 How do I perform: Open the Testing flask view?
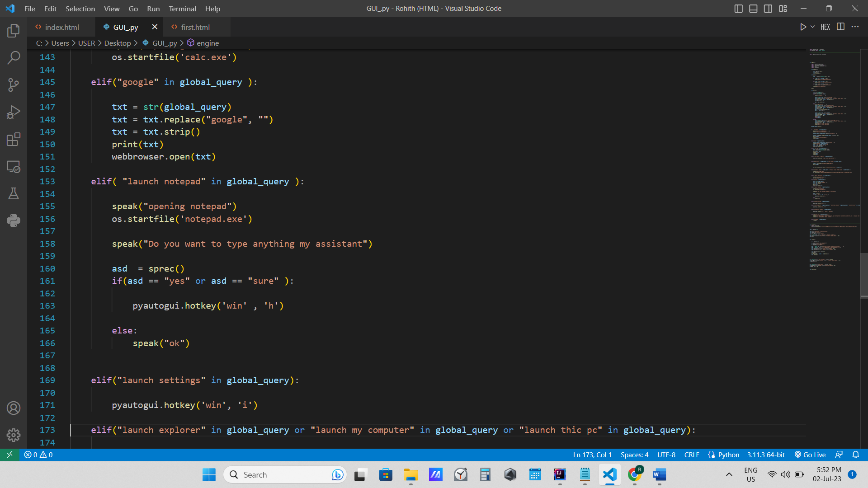[x=14, y=193]
